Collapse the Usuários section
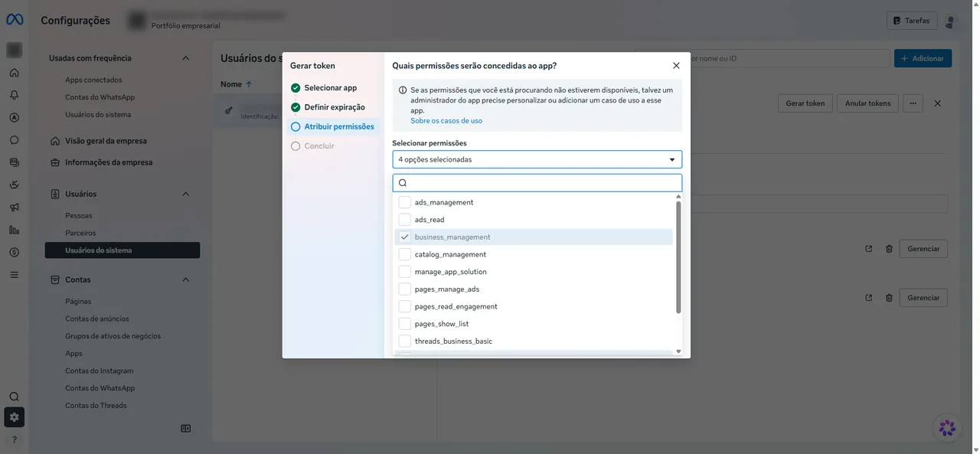 pos(185,194)
